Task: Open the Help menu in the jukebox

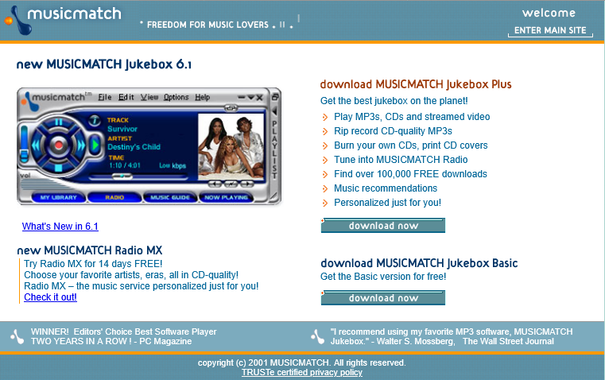Action: pos(203,97)
